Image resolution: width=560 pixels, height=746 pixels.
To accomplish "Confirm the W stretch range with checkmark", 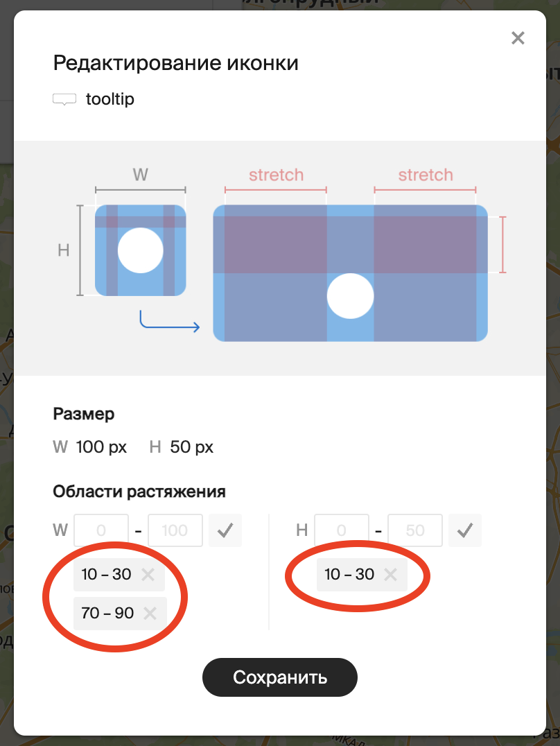I will 225,530.
